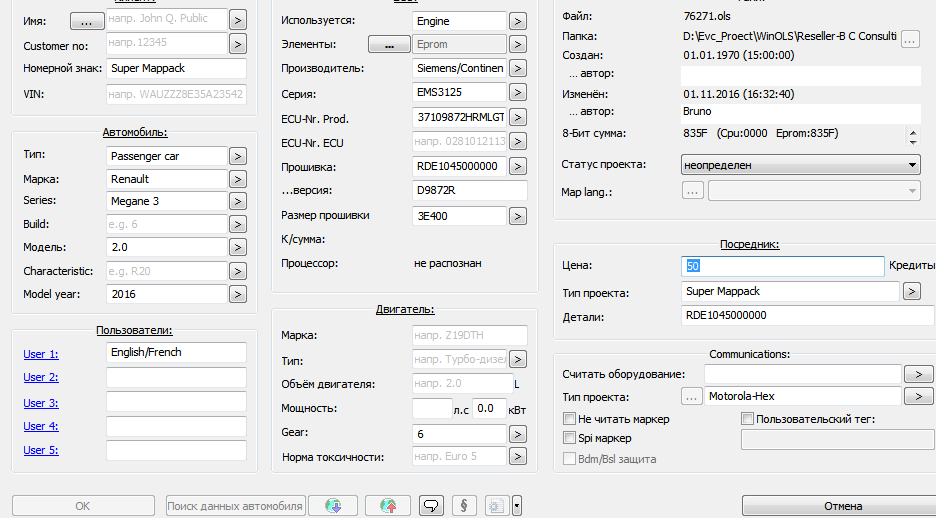Viewport: 936px width, 518px height.
Task: Toggle the Spi маркер checkbox
Action: [570, 438]
